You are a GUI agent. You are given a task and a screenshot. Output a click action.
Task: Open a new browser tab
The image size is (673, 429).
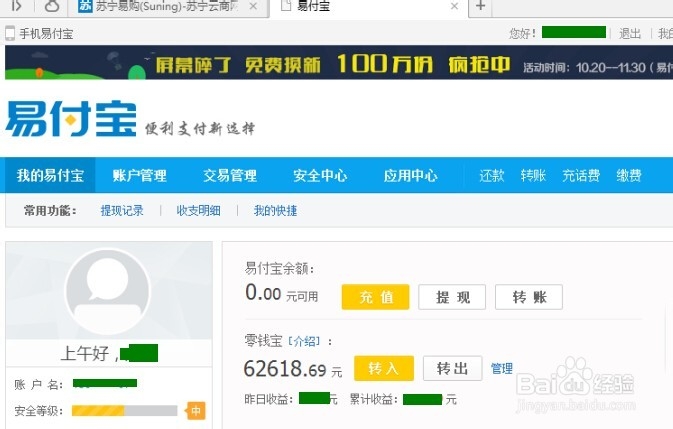click(x=481, y=6)
